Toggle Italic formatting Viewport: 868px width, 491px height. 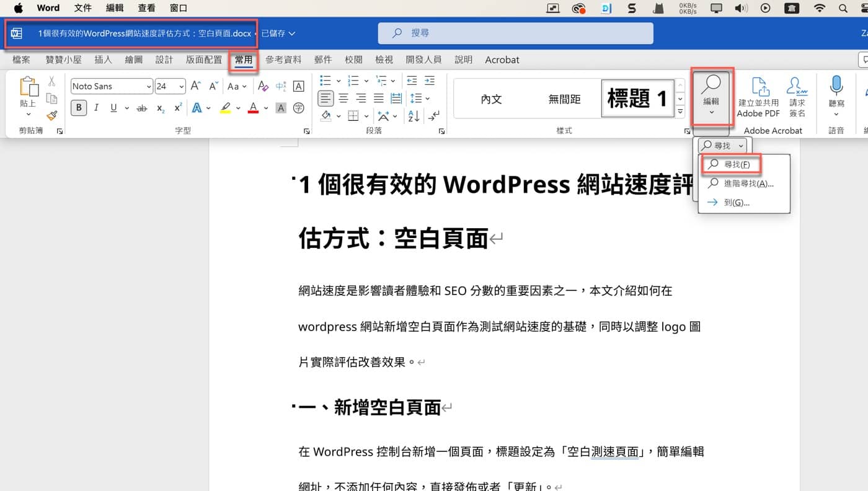[x=96, y=108]
